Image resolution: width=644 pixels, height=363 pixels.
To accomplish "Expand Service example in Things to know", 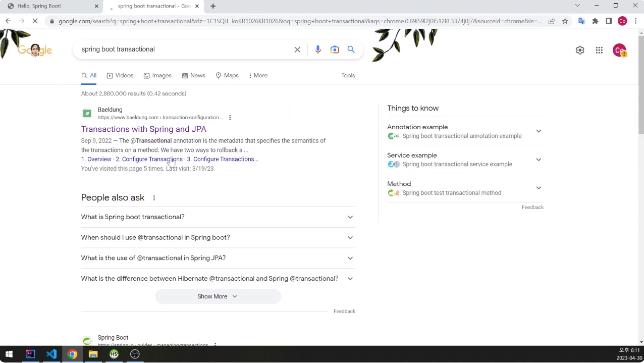I will point(465,160).
